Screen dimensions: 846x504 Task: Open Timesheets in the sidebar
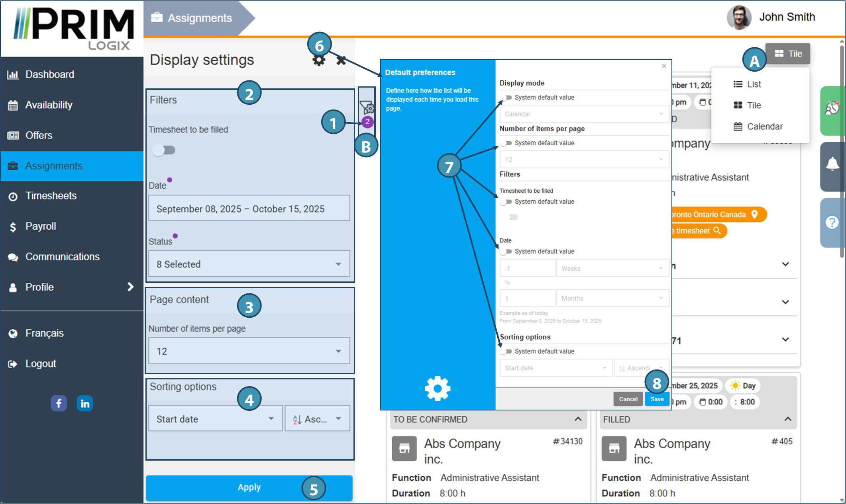pyautogui.click(x=51, y=196)
